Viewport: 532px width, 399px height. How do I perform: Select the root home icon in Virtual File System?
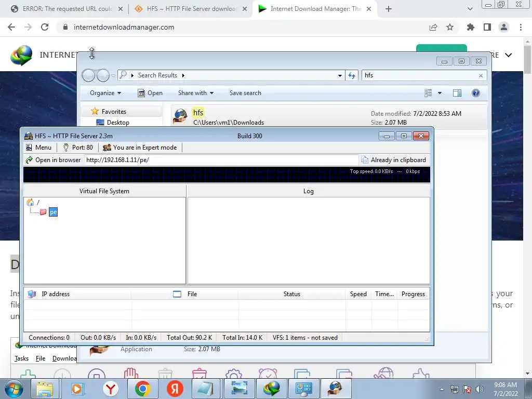[x=31, y=202]
